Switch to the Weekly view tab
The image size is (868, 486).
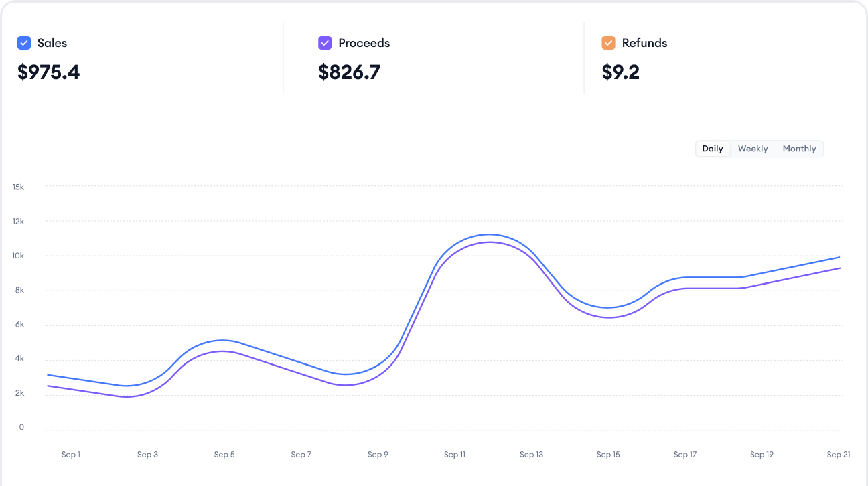tap(752, 148)
